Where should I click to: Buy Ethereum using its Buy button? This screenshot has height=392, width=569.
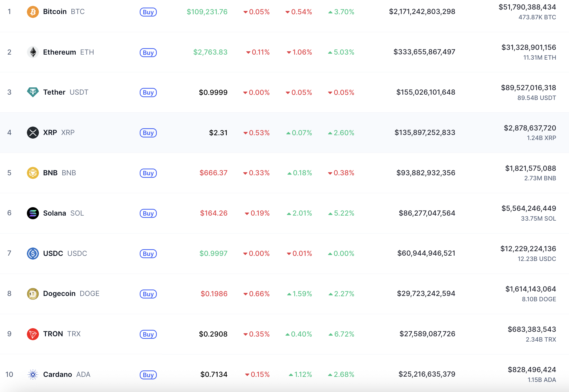click(x=148, y=52)
